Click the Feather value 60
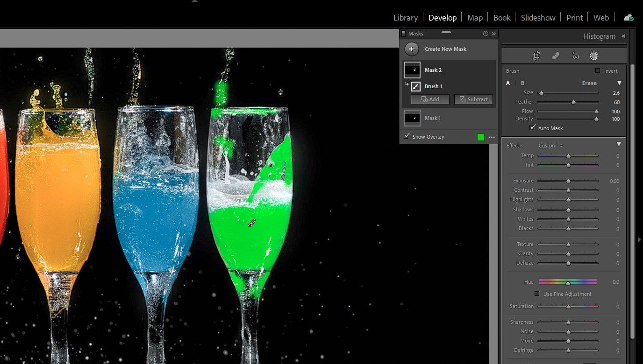This screenshot has height=364, width=643. click(x=617, y=102)
